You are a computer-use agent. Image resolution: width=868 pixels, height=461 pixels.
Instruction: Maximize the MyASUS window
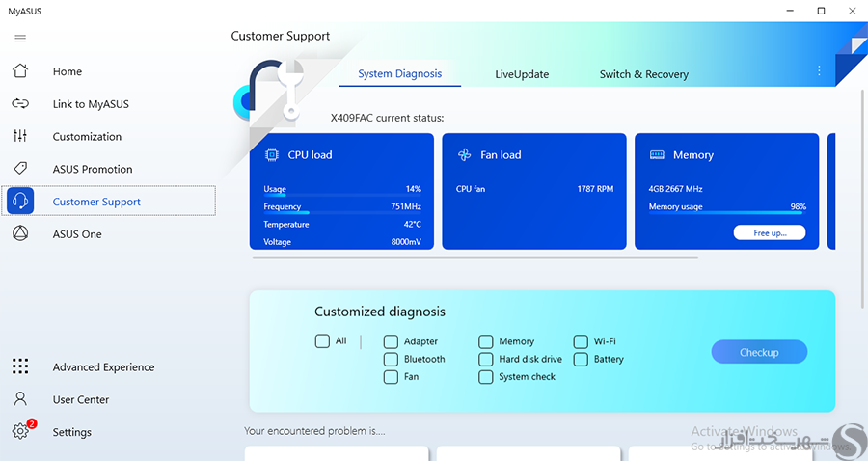coord(822,11)
